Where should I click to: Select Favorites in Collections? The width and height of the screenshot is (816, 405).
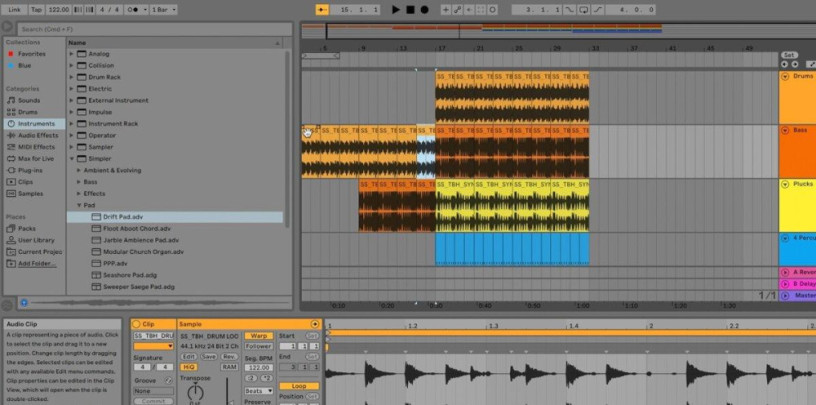(32, 54)
